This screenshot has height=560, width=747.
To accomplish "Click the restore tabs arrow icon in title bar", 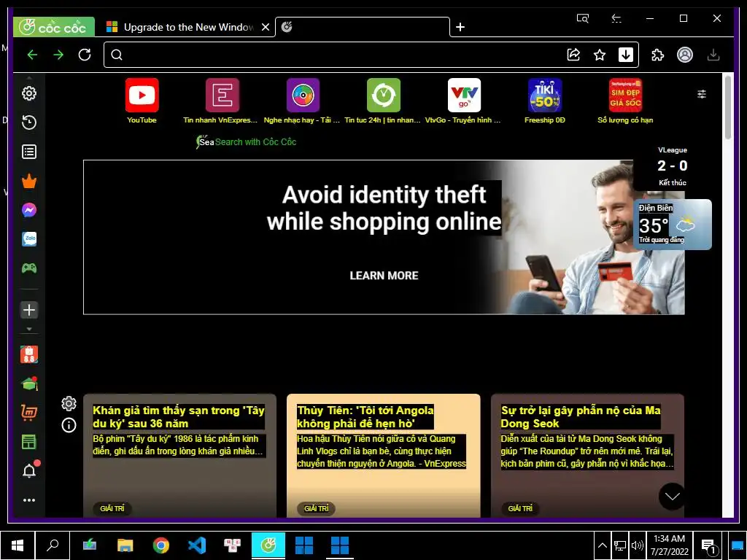I will 616,18.
